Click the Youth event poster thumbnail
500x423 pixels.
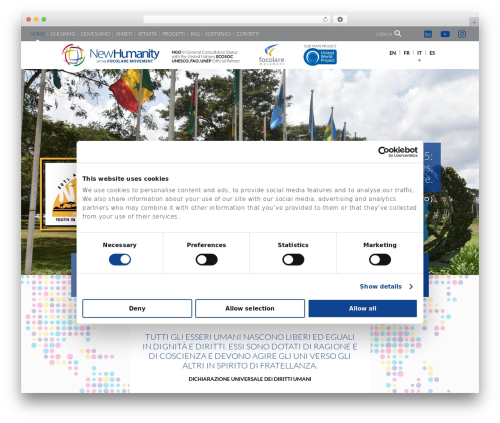coord(59,194)
